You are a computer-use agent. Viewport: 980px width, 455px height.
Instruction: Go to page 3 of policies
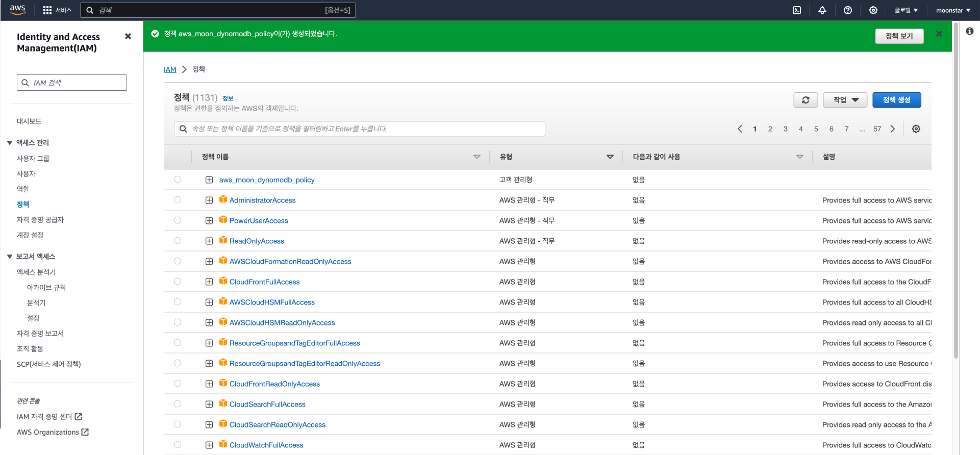(x=786, y=129)
